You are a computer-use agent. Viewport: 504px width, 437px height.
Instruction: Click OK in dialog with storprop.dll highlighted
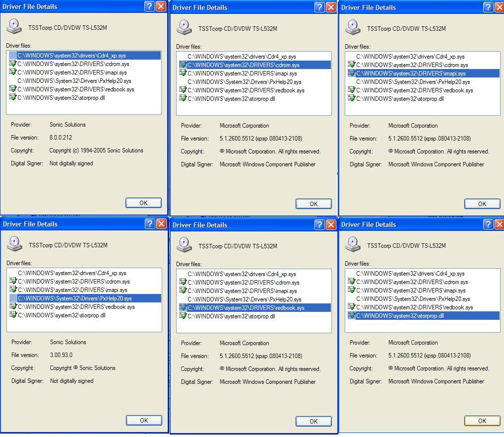(x=482, y=421)
